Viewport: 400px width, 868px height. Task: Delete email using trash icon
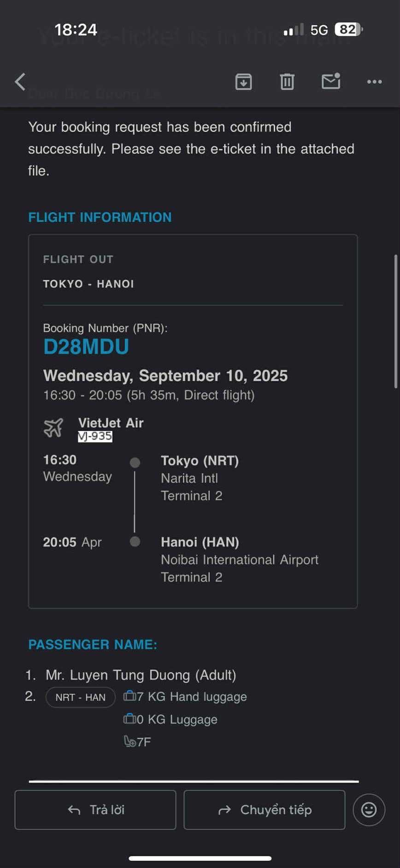pos(287,82)
